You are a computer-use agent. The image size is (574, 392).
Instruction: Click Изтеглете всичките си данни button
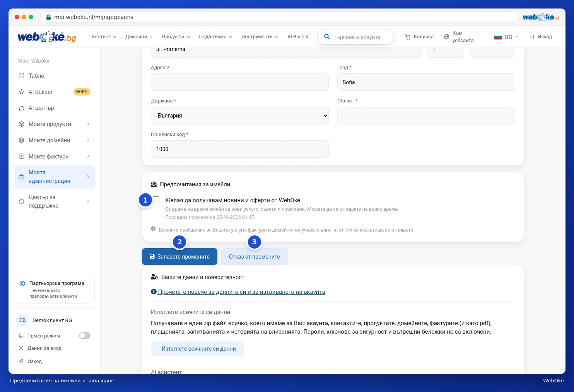coord(197,349)
